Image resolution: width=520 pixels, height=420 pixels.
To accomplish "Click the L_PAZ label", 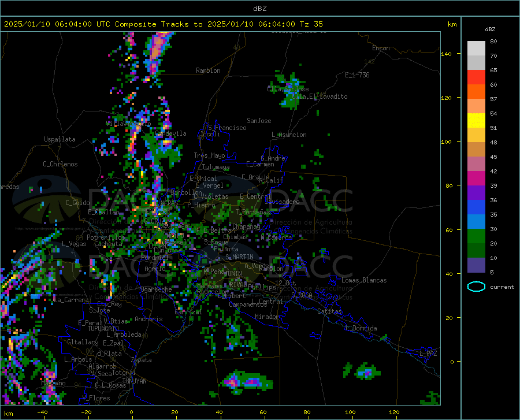I will tap(428, 354).
